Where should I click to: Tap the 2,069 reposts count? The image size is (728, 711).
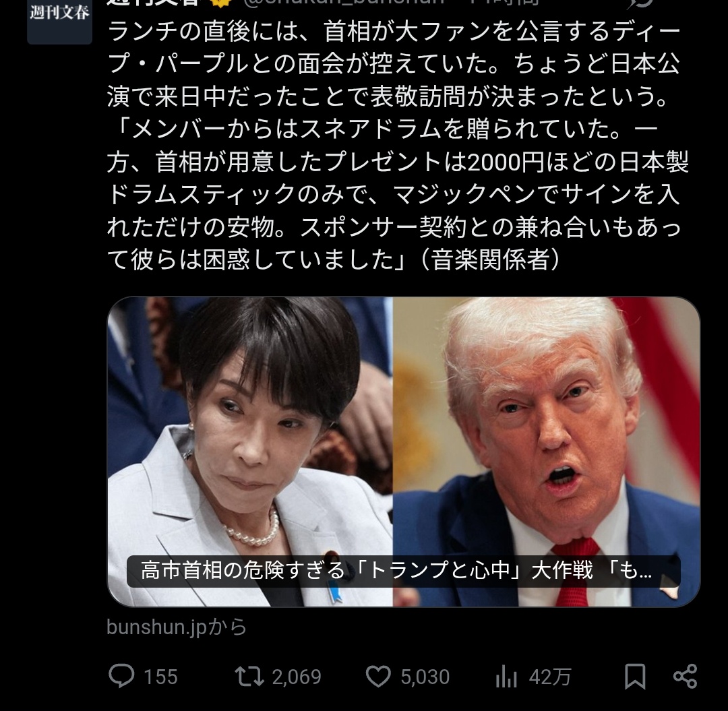pyautogui.click(x=297, y=677)
